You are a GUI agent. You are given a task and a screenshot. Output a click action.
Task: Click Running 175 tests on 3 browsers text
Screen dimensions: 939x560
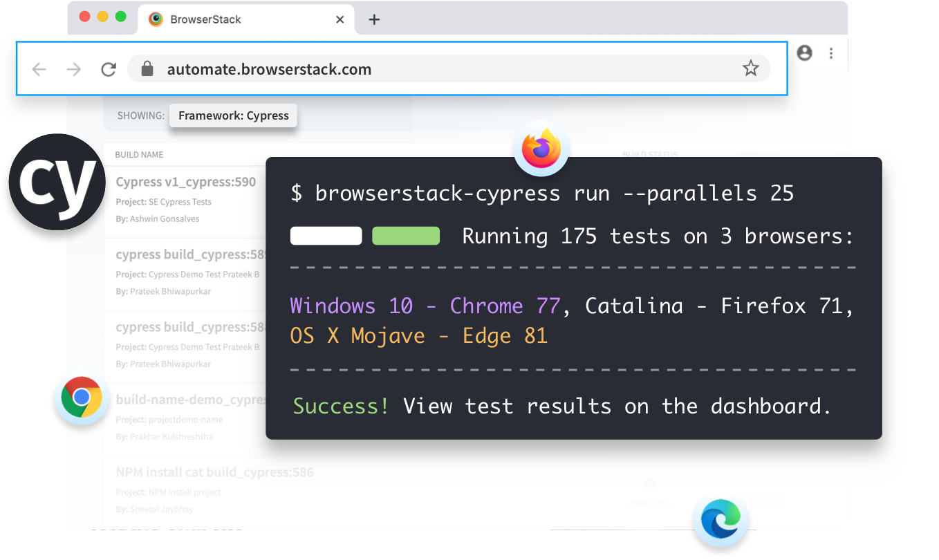(658, 236)
